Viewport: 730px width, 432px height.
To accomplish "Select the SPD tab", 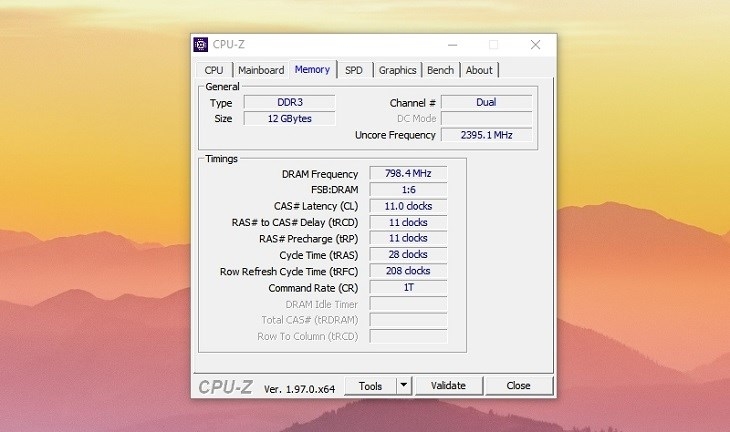I will [x=354, y=70].
